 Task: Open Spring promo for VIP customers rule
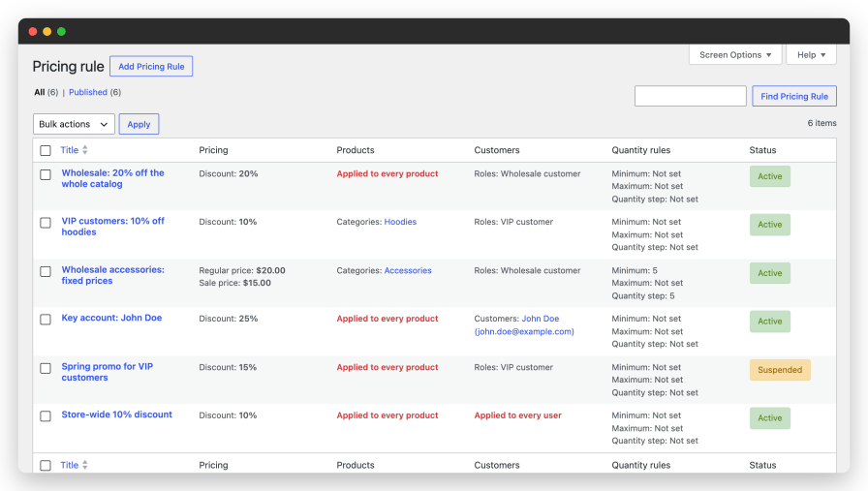pyautogui.click(x=108, y=372)
